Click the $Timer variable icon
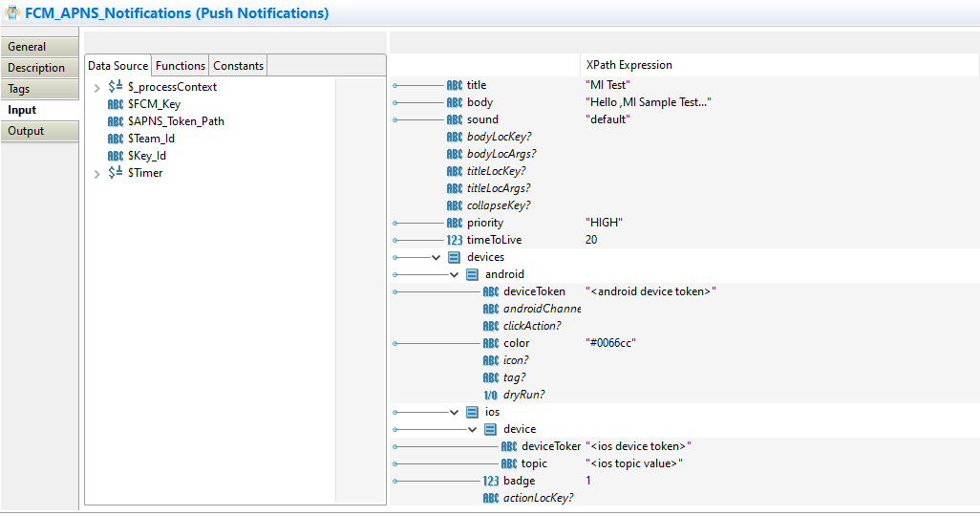 click(116, 173)
